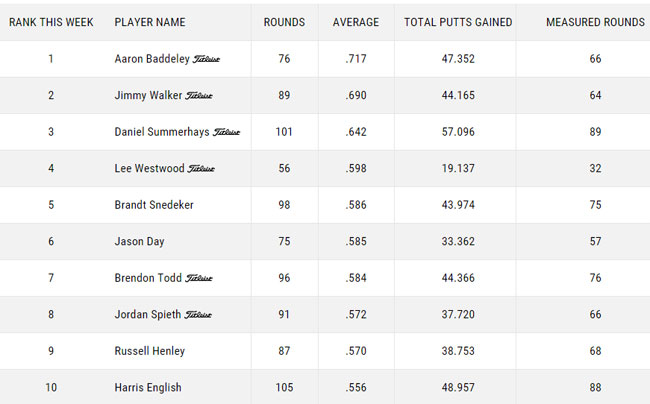Click Lee Westwood's .598 average cell

click(x=356, y=169)
